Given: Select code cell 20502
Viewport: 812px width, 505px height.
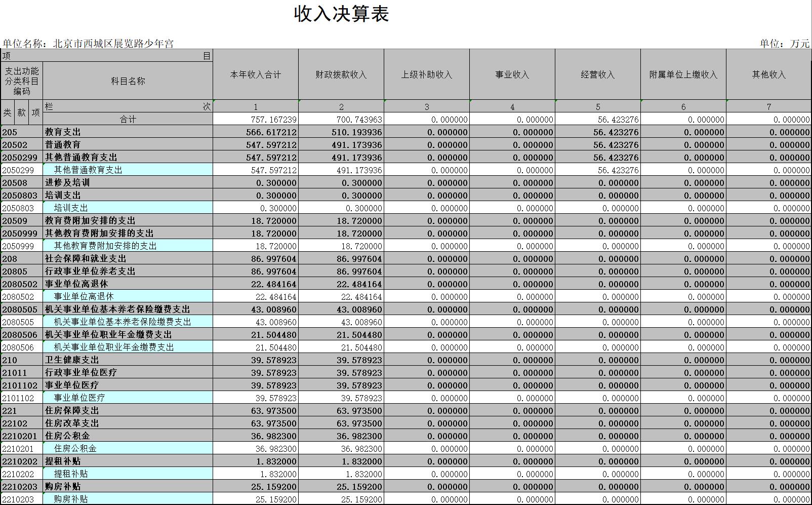Looking at the screenshot, I should pos(22,144).
